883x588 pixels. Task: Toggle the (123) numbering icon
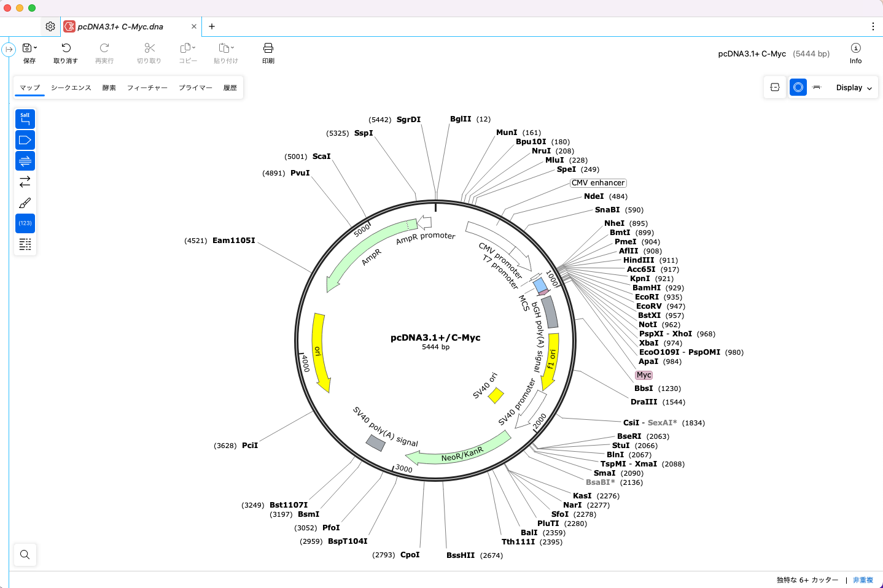pyautogui.click(x=25, y=223)
